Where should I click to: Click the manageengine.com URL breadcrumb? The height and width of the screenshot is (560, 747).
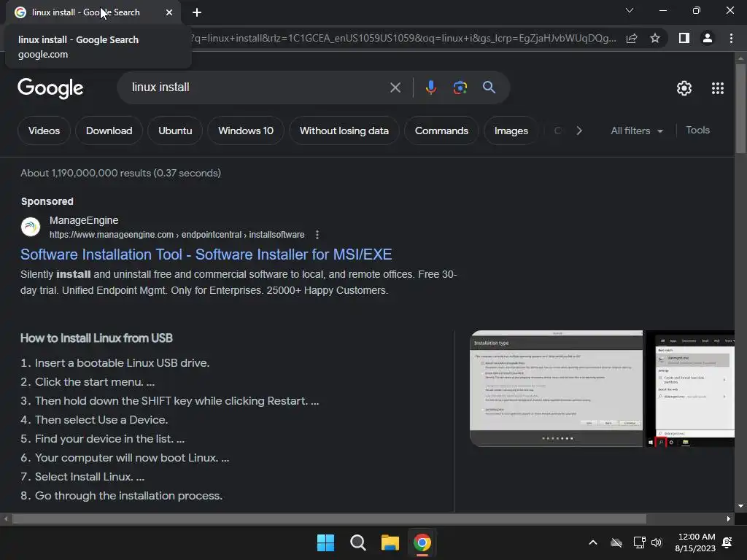point(177,235)
